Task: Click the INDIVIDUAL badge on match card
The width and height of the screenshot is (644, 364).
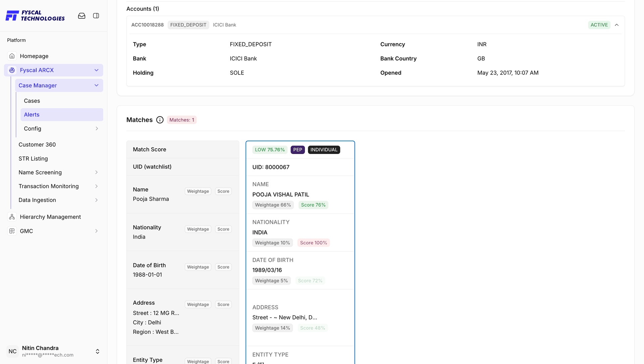Action: (324, 150)
